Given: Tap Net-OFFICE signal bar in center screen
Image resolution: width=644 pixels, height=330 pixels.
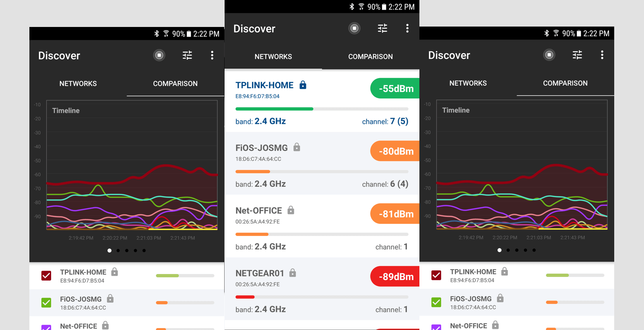Looking at the screenshot, I should coord(322,234).
